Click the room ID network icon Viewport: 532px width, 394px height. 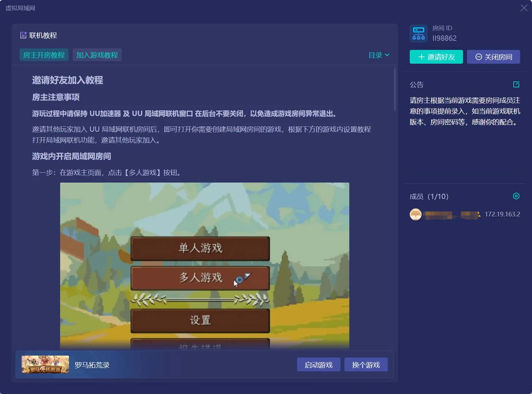pos(418,34)
